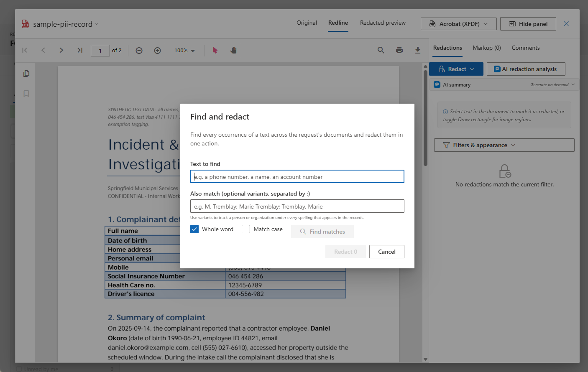
Task: Open the Acrobat (XFDF) export dropdown
Action: (x=459, y=24)
